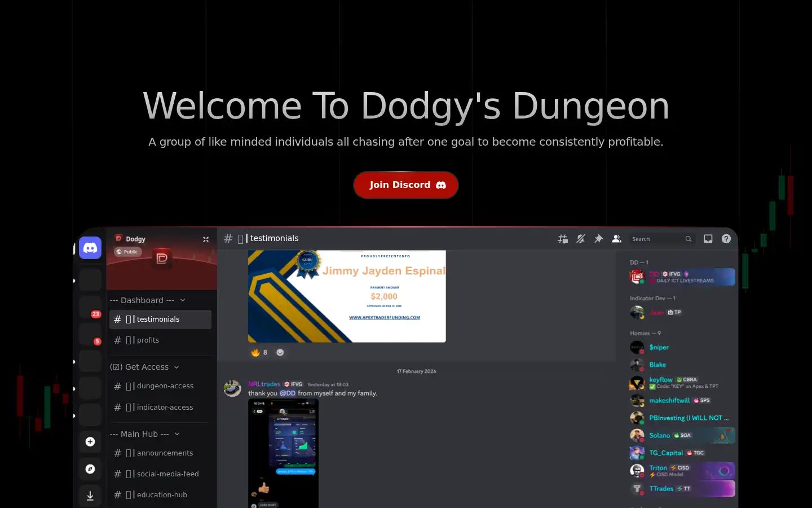Open the server icon with 5 badge
This screenshot has width=812, height=508.
[90, 334]
